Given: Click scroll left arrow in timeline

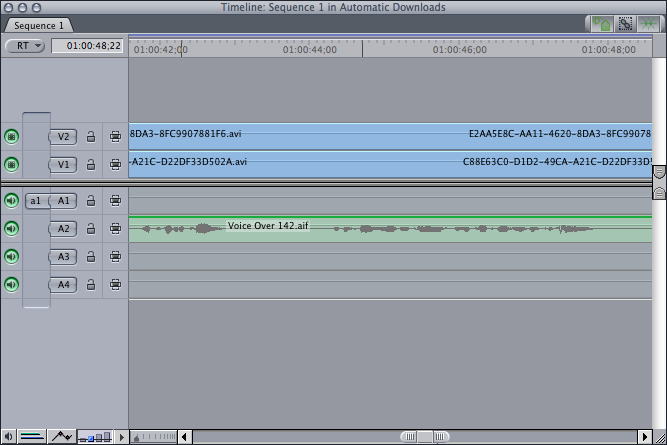Looking at the screenshot, I should [x=184, y=437].
